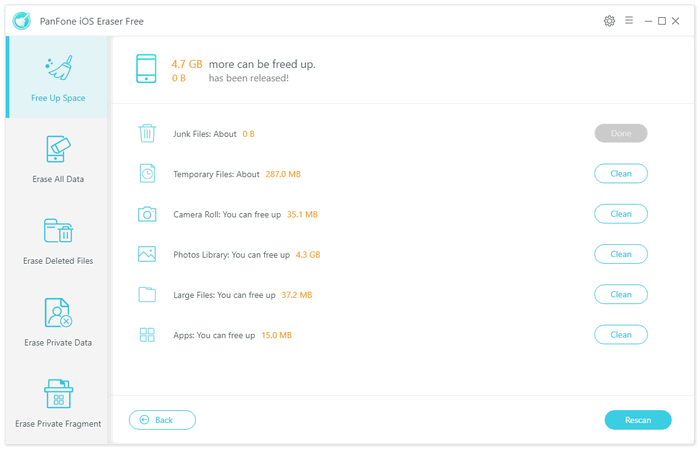This screenshot has height=450, width=700.
Task: Open the Erase All Data section
Action: [x=58, y=159]
